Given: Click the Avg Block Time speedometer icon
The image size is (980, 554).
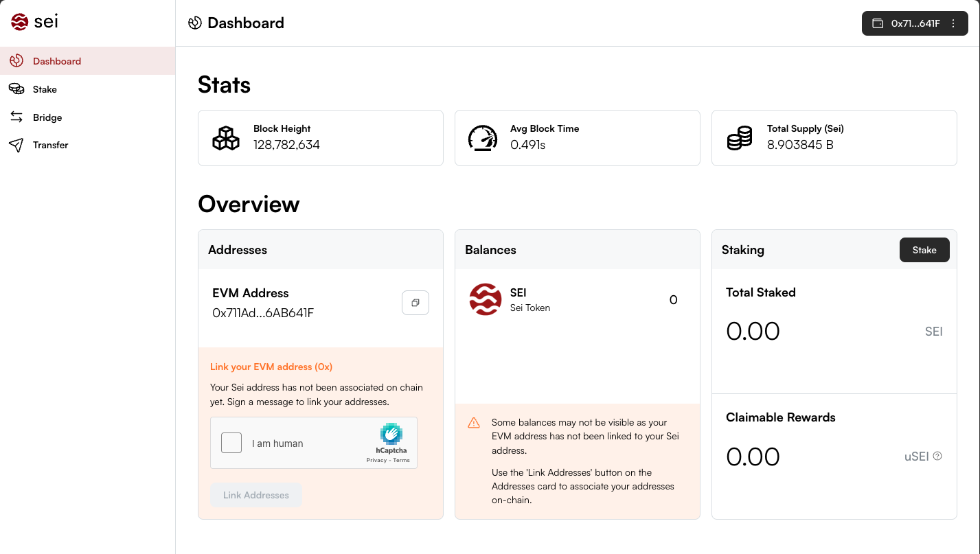Looking at the screenshot, I should click(483, 138).
